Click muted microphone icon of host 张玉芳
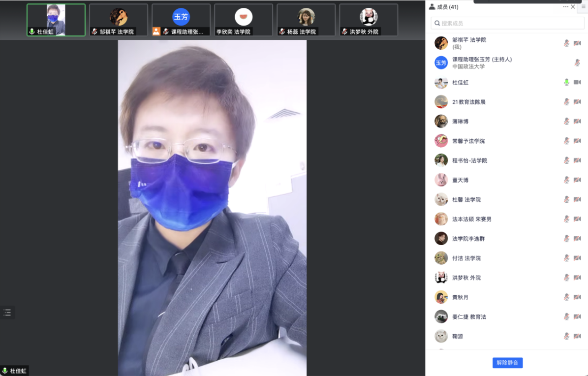Screen dimensions: 588x376 click(x=577, y=63)
